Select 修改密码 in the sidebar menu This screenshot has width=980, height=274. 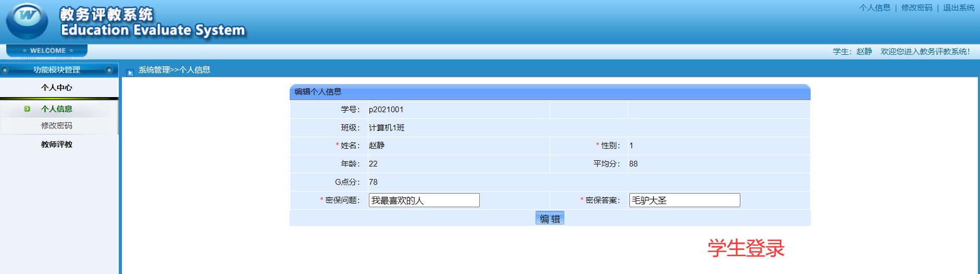57,126
